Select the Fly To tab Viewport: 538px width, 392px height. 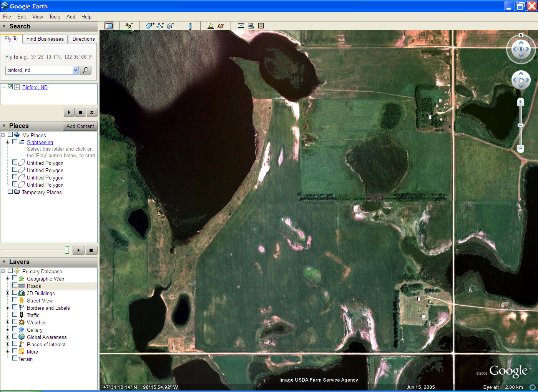point(11,38)
